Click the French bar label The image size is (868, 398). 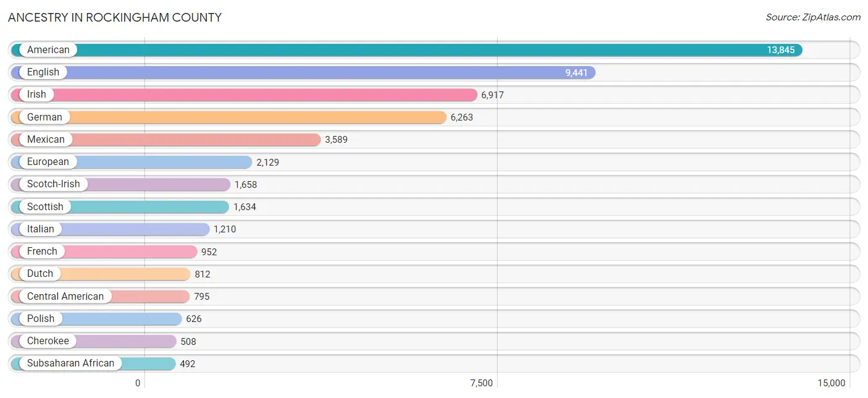(x=42, y=252)
